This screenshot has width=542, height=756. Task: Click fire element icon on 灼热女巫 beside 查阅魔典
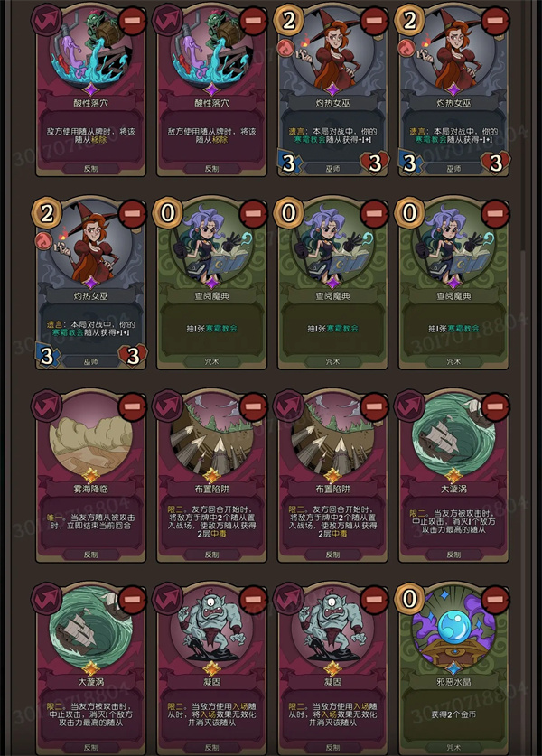[43, 240]
